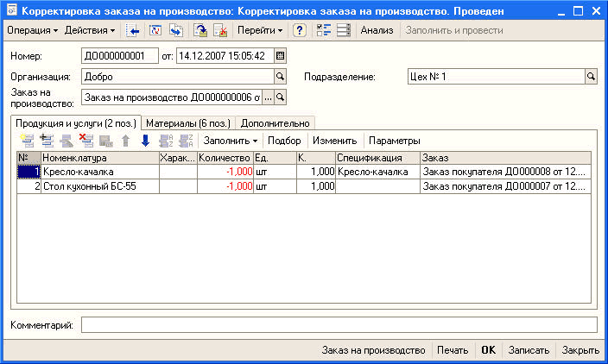Screen dimensions: 608x364
Task: Click the create-based-on copy icon
Action: click(x=176, y=30)
